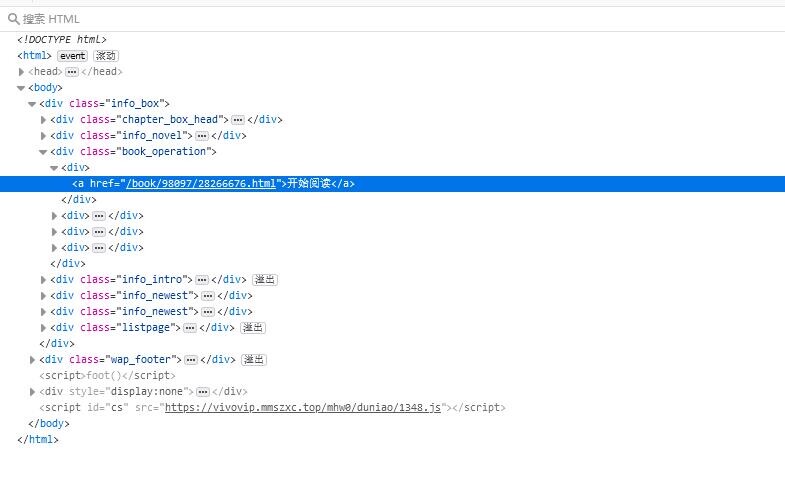Toggle the 滚动 badge on html element
This screenshot has width=785, height=488.
[106, 56]
